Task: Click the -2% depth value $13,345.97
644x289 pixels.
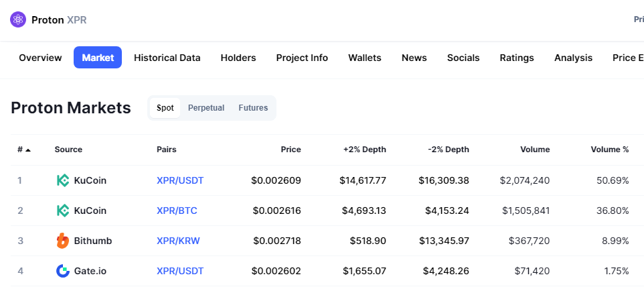Action: point(444,241)
